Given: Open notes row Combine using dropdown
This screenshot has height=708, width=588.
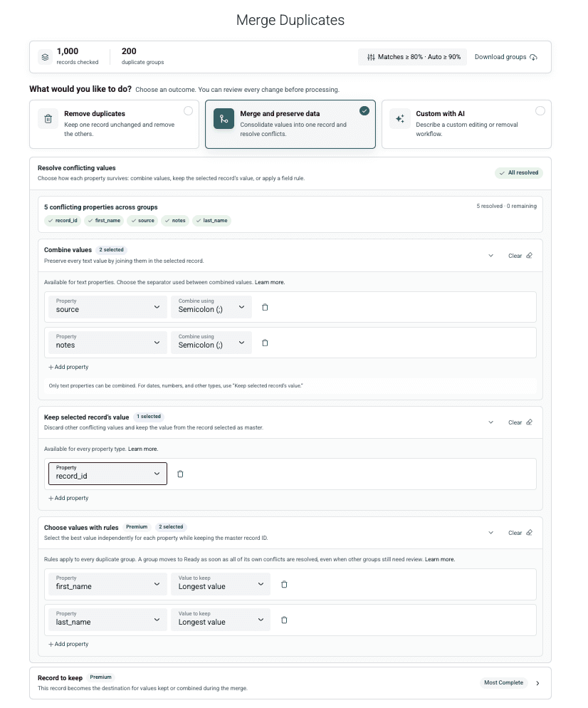Looking at the screenshot, I should (x=211, y=343).
